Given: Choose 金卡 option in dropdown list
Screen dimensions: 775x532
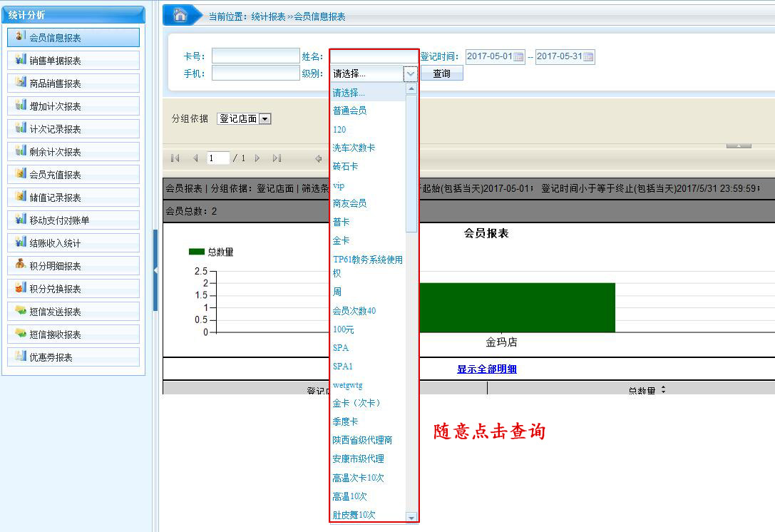Looking at the screenshot, I should (x=342, y=241).
